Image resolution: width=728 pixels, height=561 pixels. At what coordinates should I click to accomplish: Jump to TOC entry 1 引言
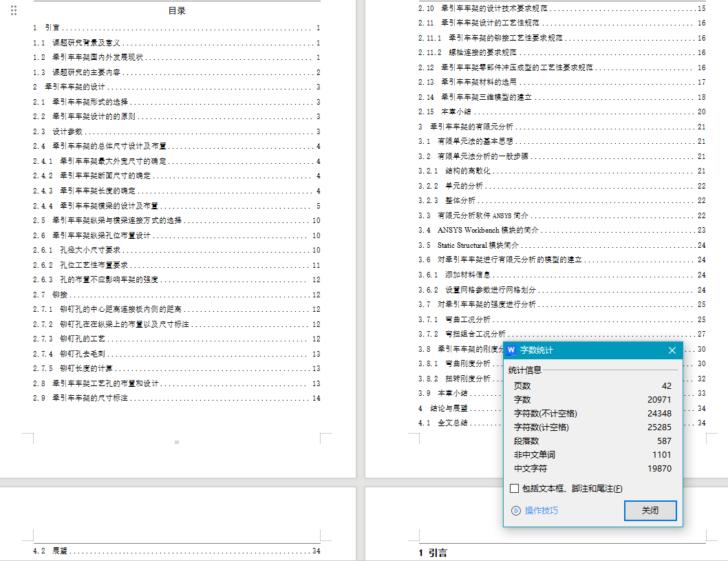pyautogui.click(x=176, y=28)
